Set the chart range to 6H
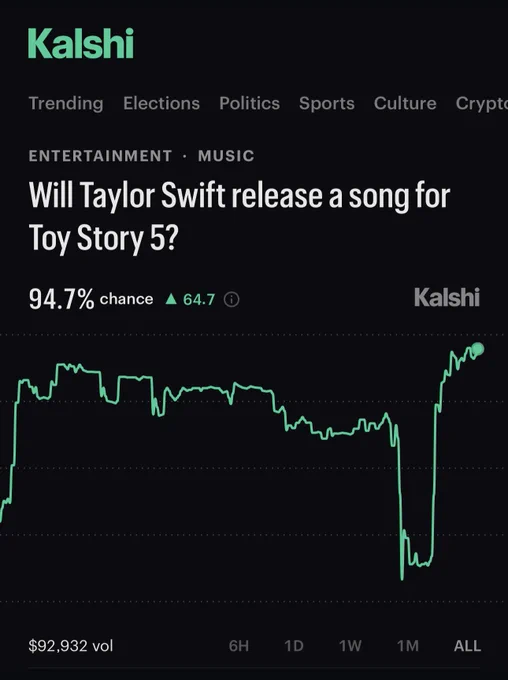 (239, 646)
